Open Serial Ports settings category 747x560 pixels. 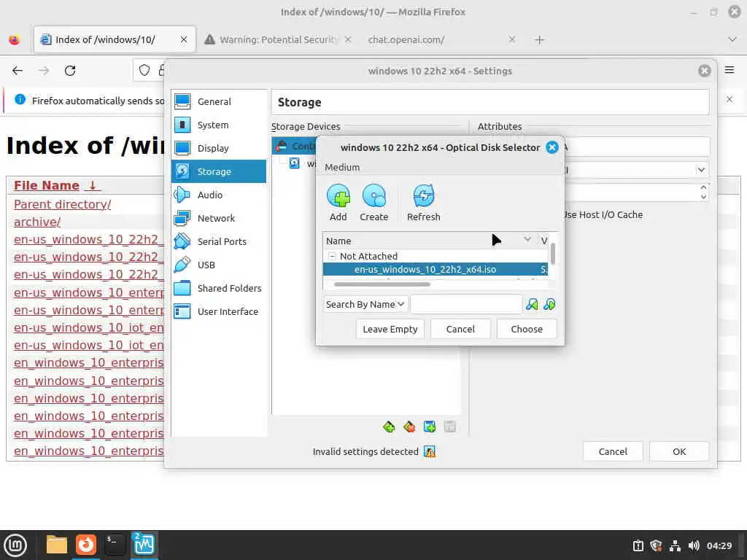[x=219, y=241]
